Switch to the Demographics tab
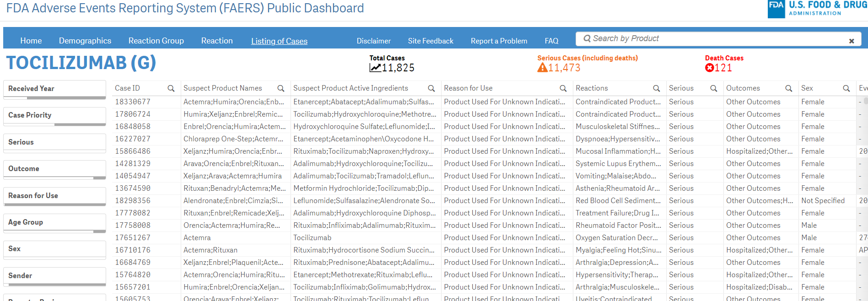Screen dimensions: 868x301 coord(85,41)
